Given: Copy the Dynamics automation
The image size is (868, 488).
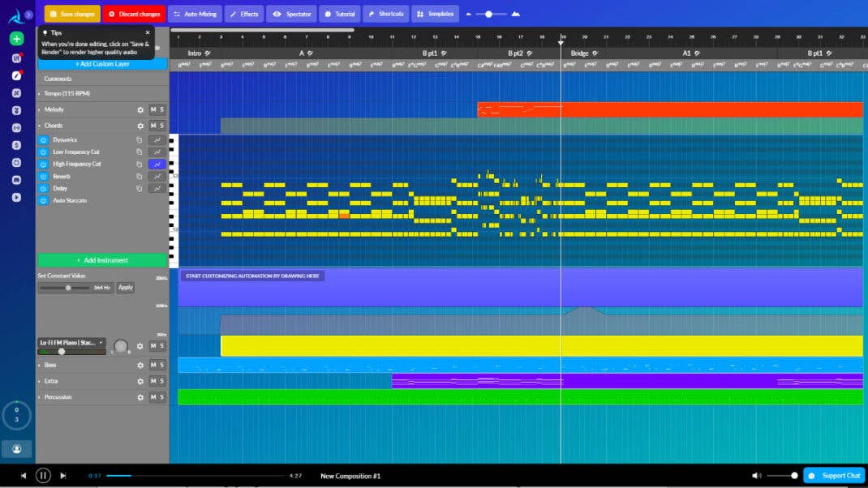Looking at the screenshot, I should [139, 140].
